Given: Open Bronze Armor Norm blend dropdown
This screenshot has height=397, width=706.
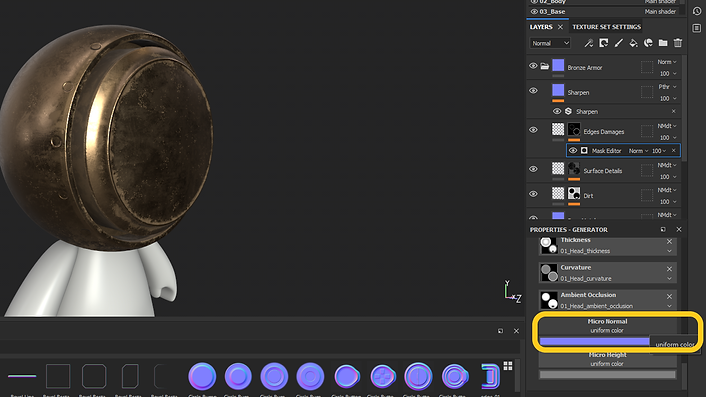Looking at the screenshot, I should (x=667, y=62).
